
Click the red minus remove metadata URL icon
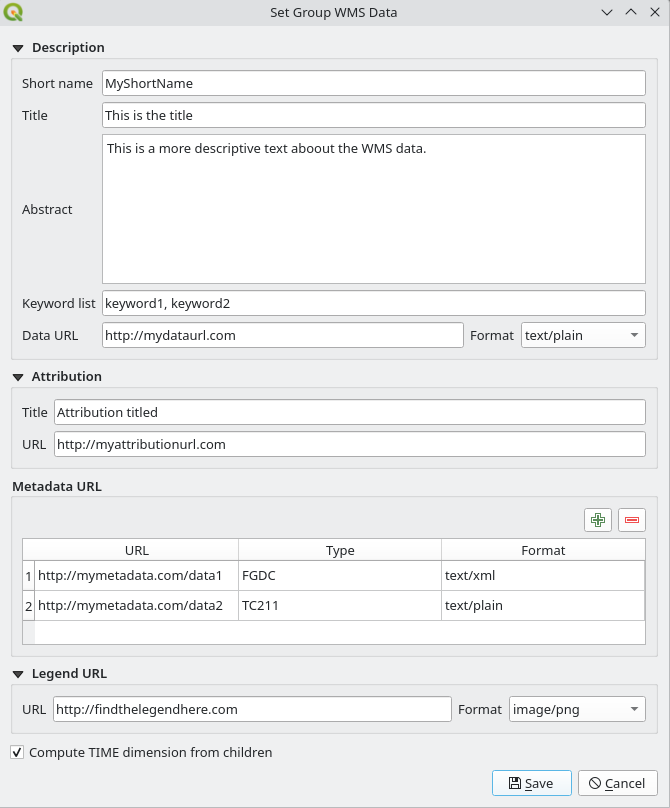click(x=632, y=519)
